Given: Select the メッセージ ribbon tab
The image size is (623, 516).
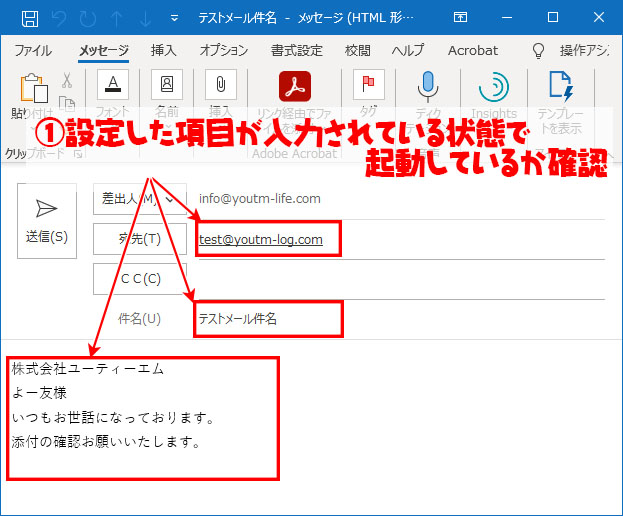Looking at the screenshot, I should click(103, 51).
